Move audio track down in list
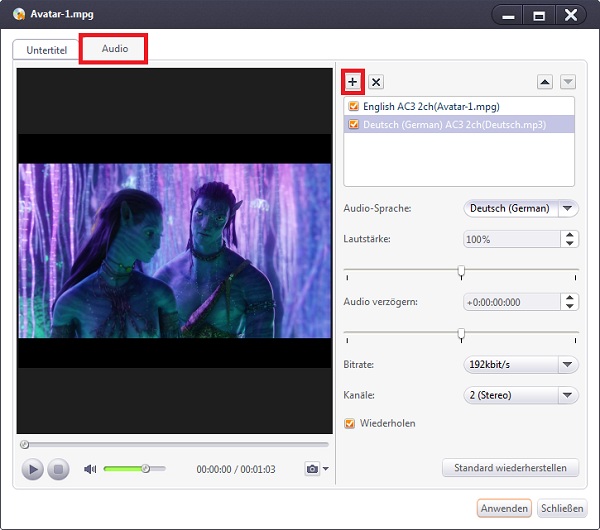600x530 pixels. click(568, 82)
